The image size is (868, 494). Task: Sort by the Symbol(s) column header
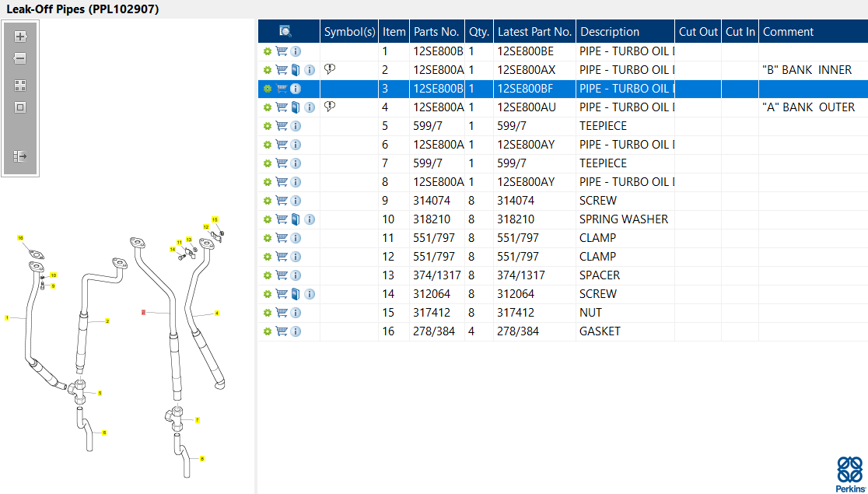349,32
